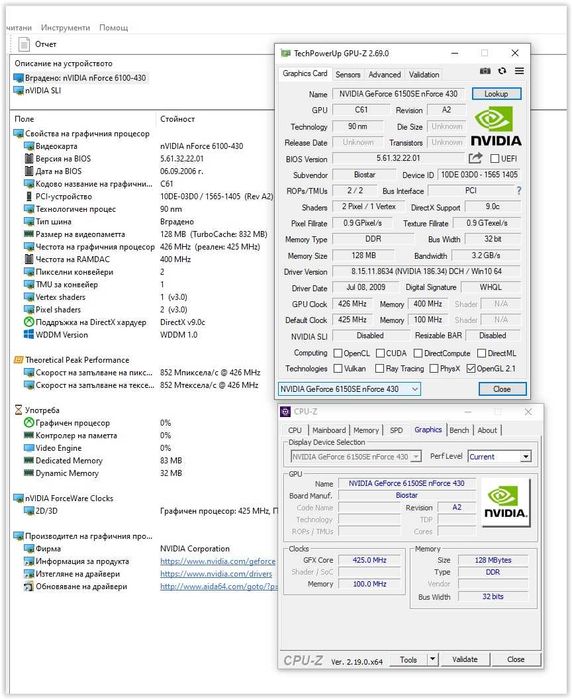Toggle the UEFI checkbox
This screenshot has width=572, height=699.
(494, 158)
